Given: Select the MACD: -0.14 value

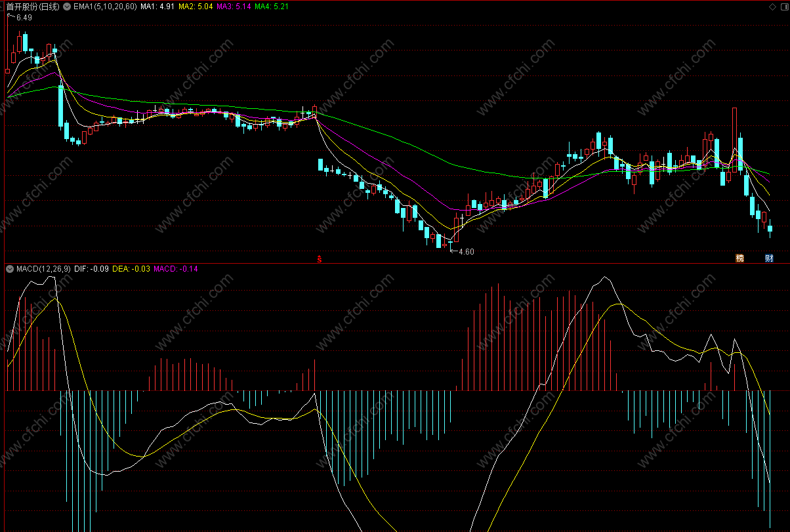Looking at the screenshot, I should tap(176, 268).
